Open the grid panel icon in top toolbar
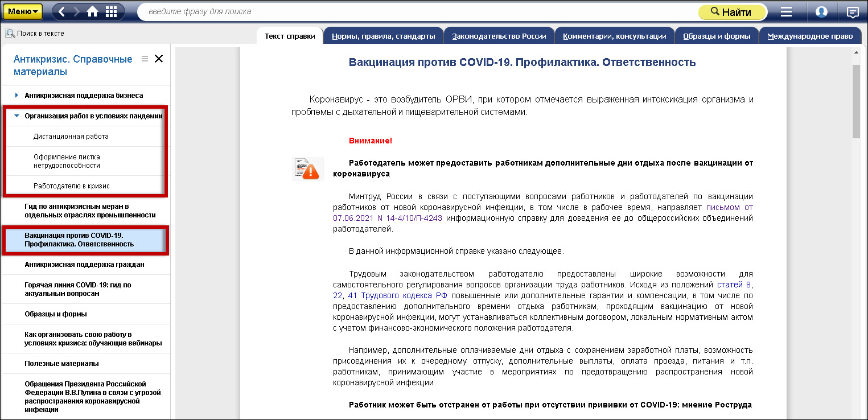This screenshot has width=868, height=420. pyautogui.click(x=111, y=11)
